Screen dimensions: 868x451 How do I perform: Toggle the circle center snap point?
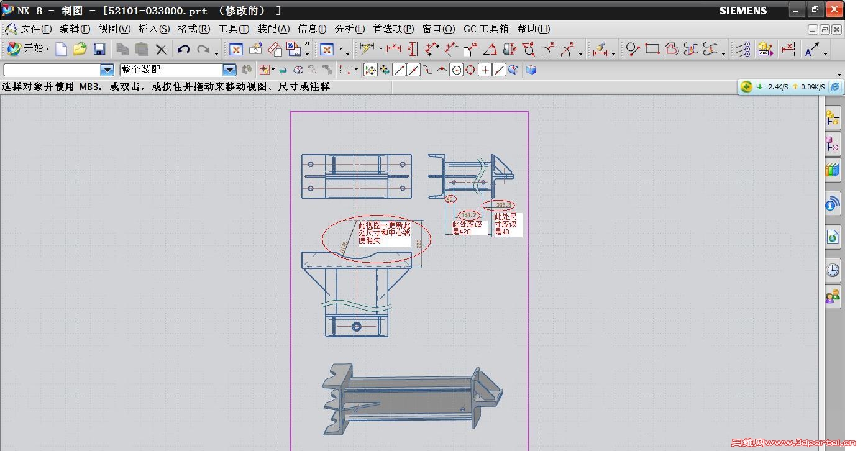pos(456,70)
